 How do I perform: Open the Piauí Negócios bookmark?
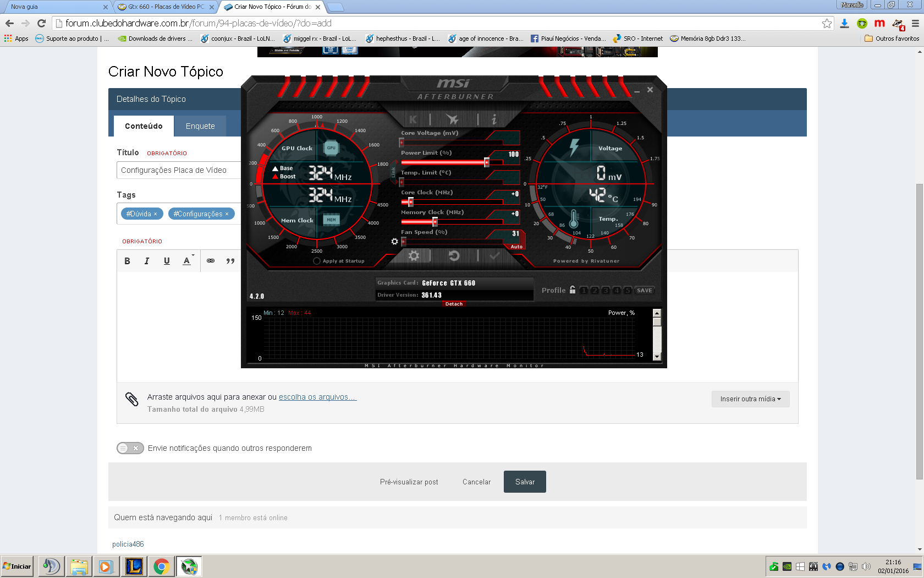click(x=568, y=39)
